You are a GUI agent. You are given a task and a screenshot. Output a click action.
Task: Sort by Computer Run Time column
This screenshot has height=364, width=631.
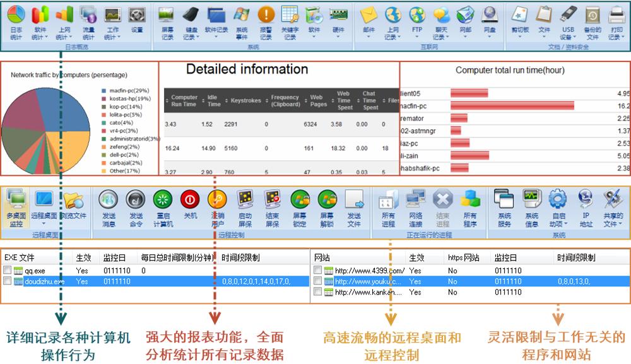click(182, 100)
